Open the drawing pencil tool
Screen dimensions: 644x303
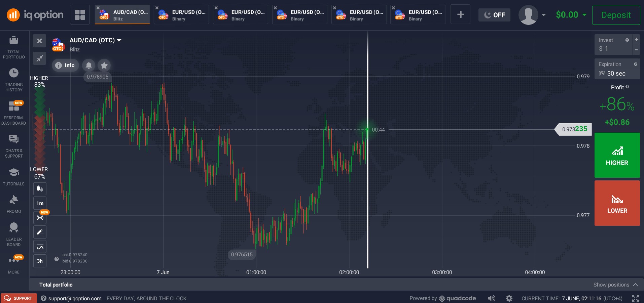coord(40,232)
